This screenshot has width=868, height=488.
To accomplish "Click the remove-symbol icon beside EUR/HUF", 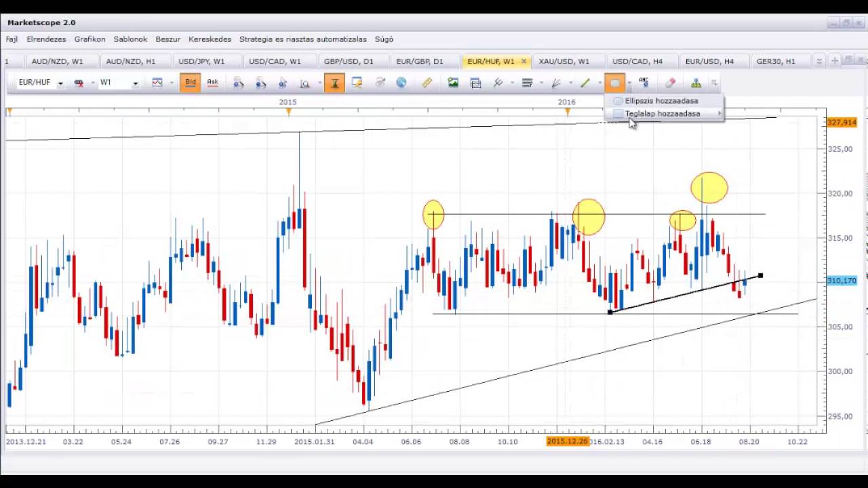I will click(79, 83).
